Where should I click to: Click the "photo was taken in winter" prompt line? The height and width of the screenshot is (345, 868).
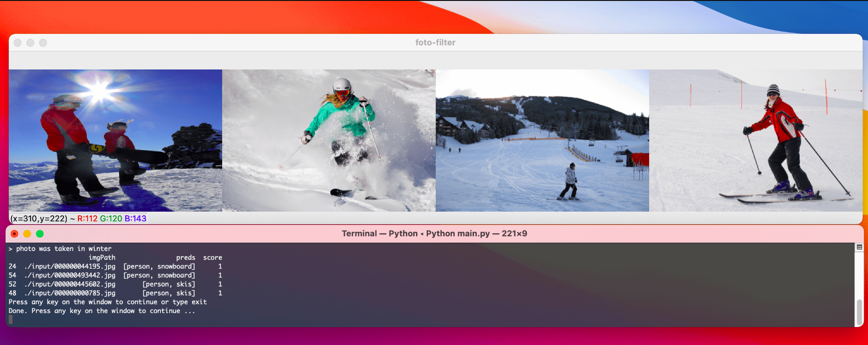pyautogui.click(x=64, y=249)
